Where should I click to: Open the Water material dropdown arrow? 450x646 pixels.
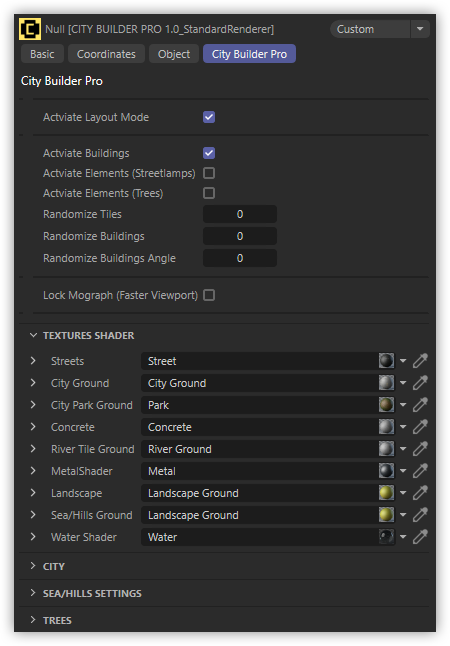(403, 537)
